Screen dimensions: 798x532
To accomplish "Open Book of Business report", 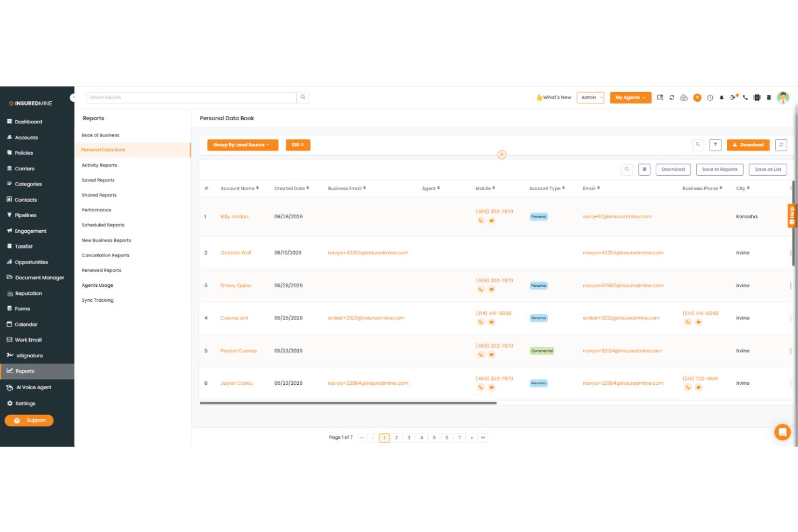I will pyautogui.click(x=101, y=135).
